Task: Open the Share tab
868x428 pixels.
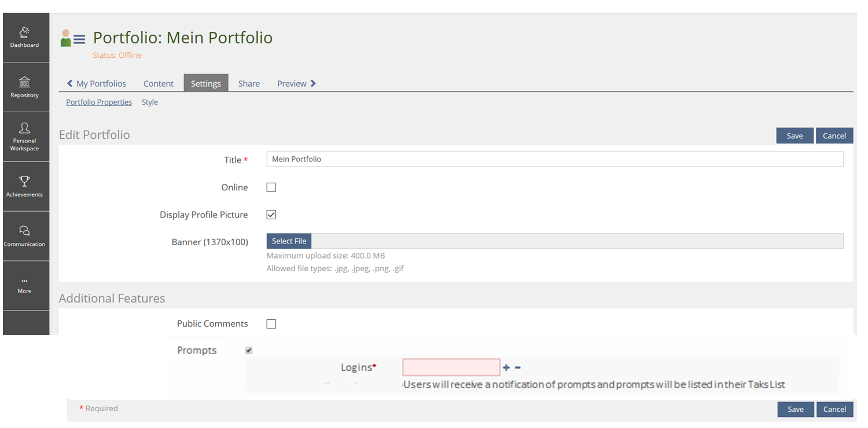Action: coord(249,84)
